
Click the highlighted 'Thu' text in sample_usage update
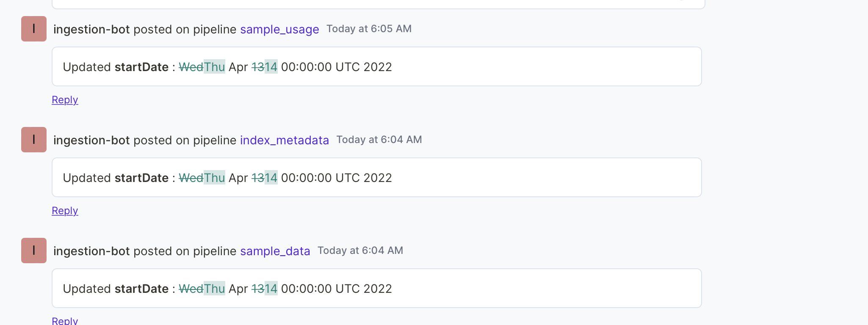tap(214, 67)
